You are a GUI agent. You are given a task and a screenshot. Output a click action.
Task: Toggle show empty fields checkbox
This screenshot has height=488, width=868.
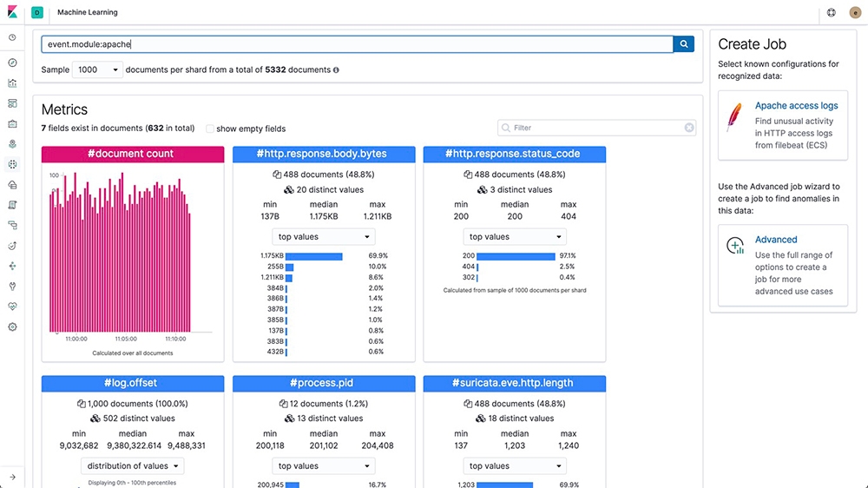coord(210,129)
